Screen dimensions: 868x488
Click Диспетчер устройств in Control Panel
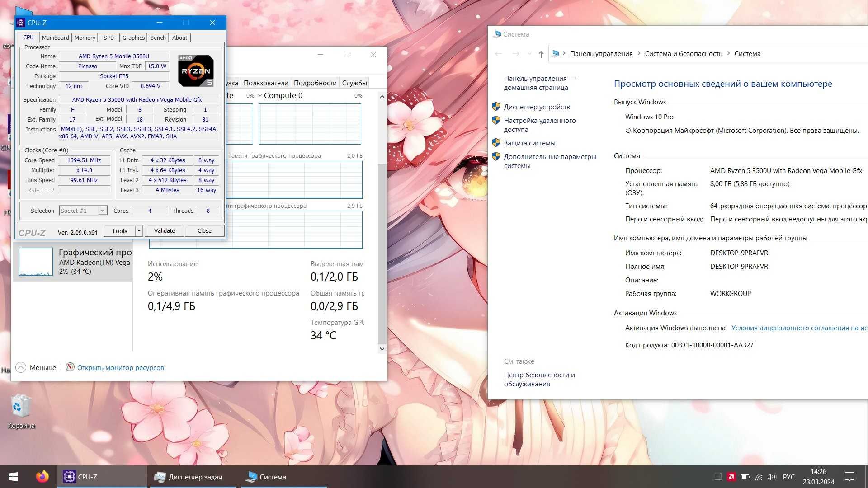pos(536,107)
